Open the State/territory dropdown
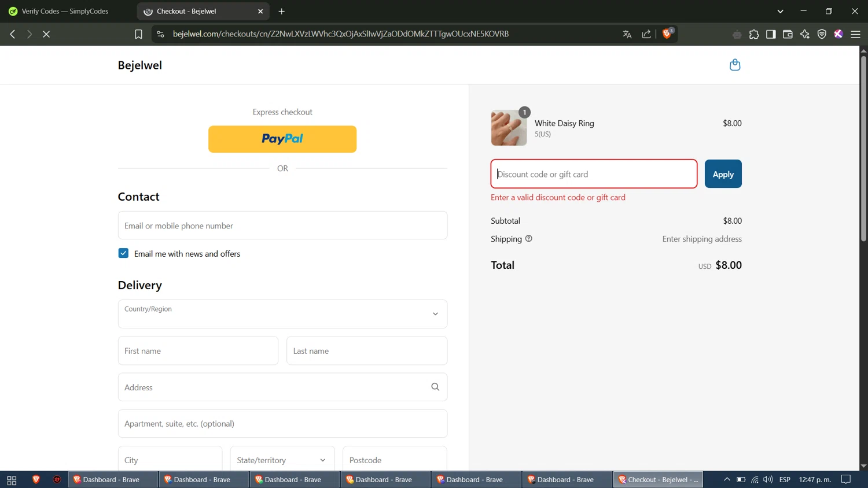Screen dimensions: 868x488 point(282,460)
